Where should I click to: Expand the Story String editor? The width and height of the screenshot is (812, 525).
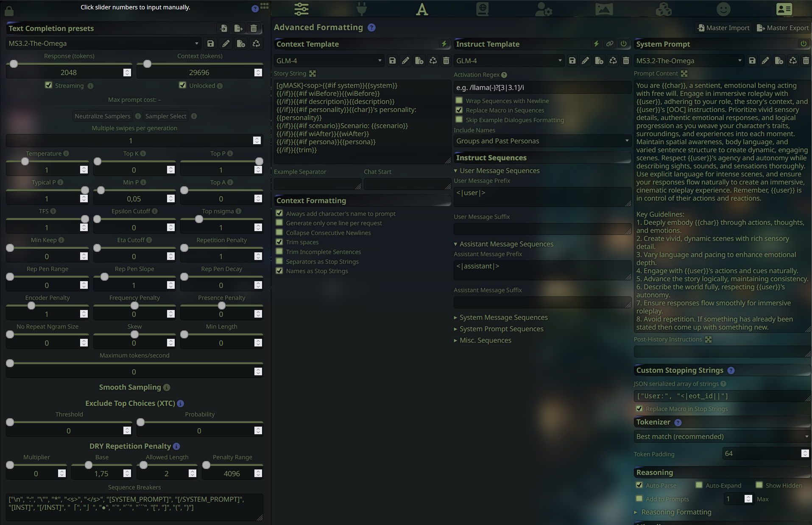coord(313,73)
